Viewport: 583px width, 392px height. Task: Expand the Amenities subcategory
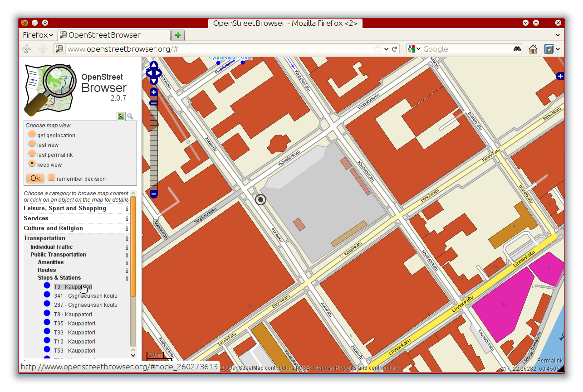coord(51,262)
